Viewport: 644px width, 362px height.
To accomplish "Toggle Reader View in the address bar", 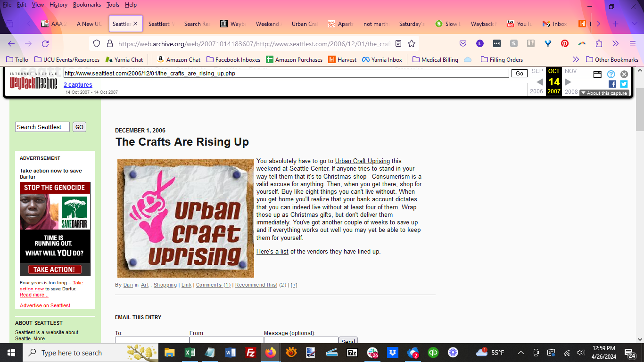I will coord(398,44).
